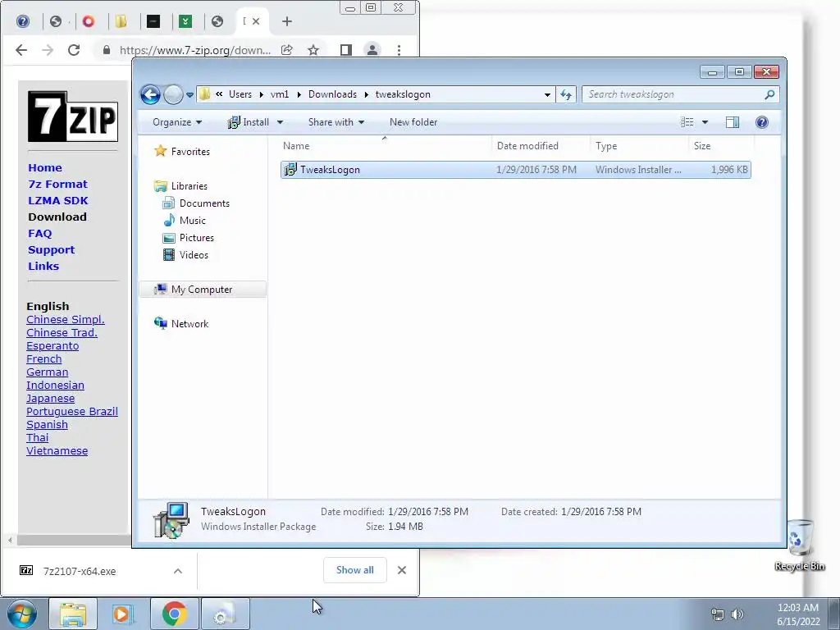Viewport: 840px width, 630px height.
Task: Click the Search tweakslogon field
Action: pyautogui.click(x=680, y=94)
